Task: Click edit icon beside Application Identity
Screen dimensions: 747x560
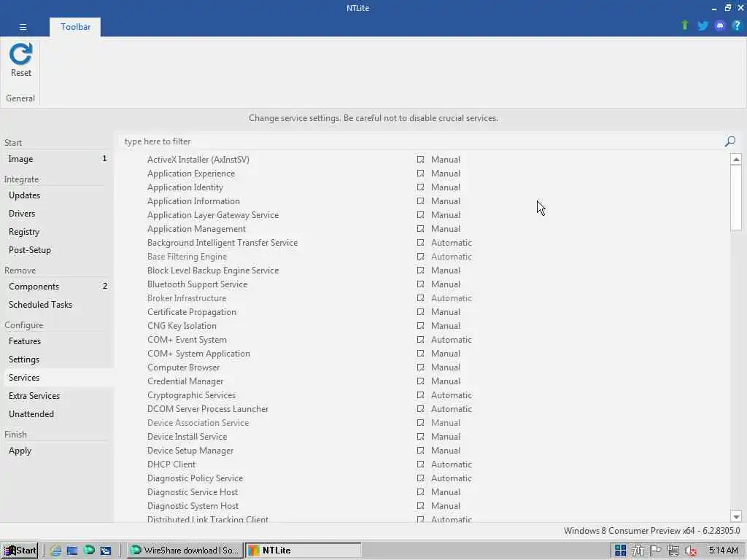Action: [x=420, y=187]
